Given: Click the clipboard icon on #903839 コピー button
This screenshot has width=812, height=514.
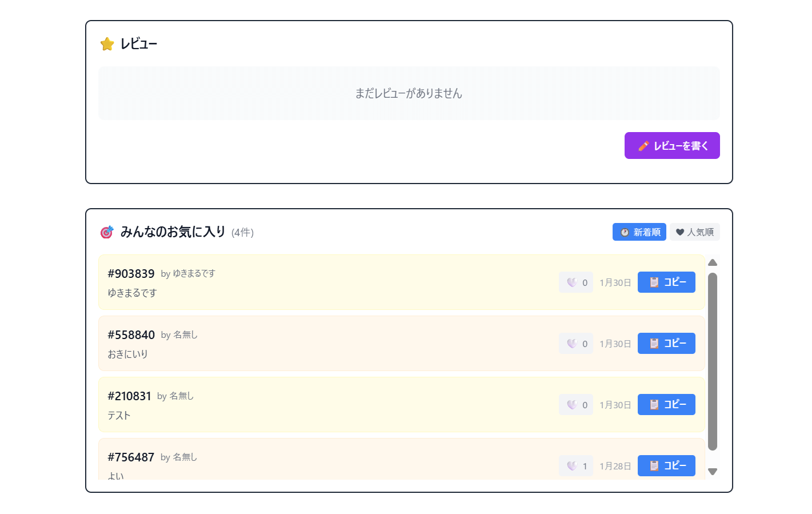Looking at the screenshot, I should tap(655, 282).
